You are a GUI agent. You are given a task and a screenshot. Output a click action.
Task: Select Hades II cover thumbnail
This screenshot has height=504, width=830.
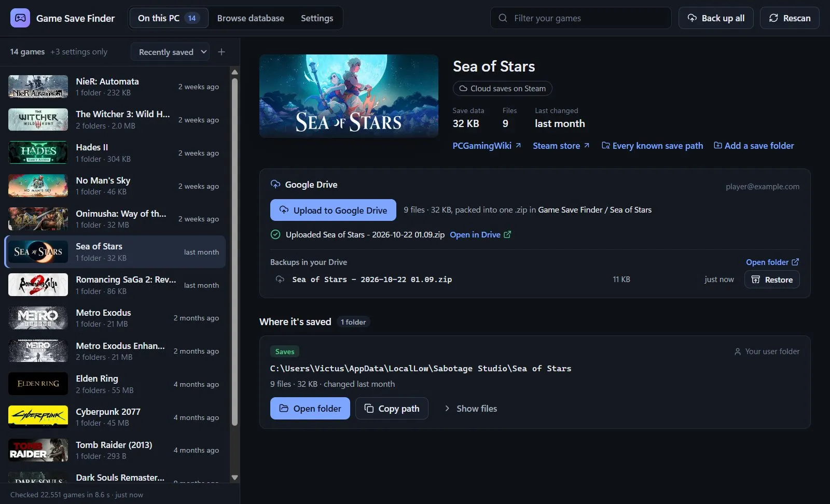38,152
